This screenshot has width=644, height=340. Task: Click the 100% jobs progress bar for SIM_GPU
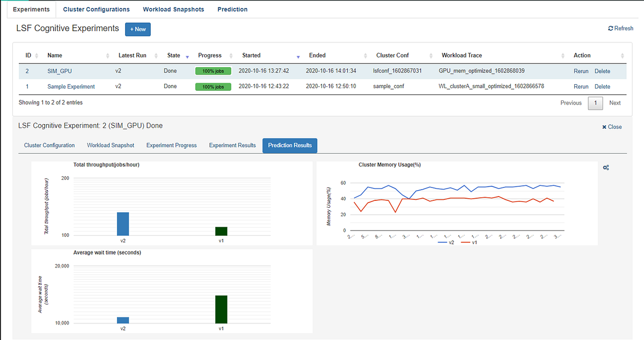click(x=213, y=70)
